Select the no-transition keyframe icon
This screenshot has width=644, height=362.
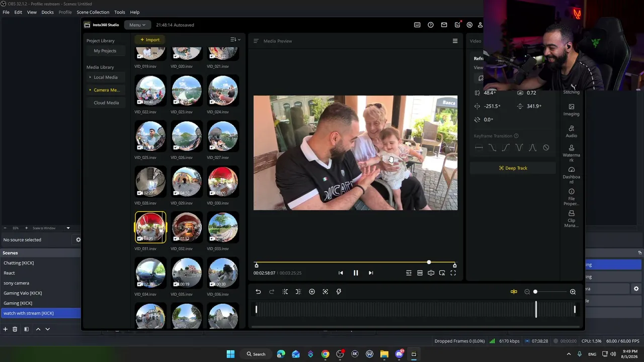coord(546,148)
